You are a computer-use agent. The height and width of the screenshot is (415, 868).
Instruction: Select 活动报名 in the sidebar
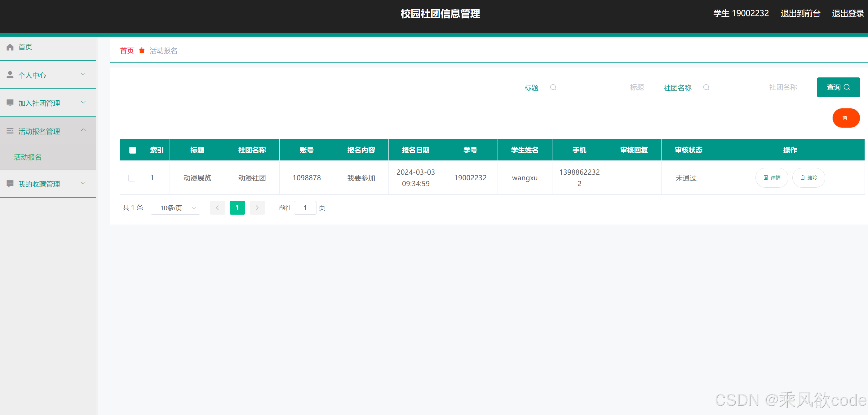pos(27,157)
